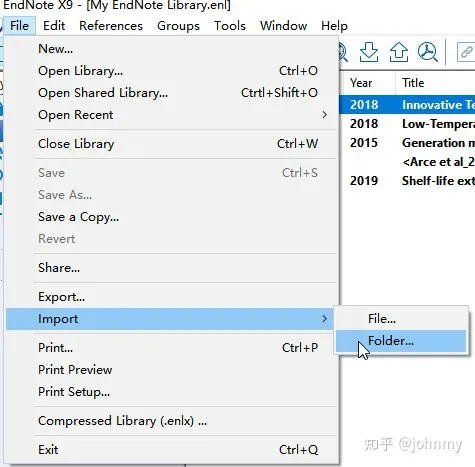Choose File... in Import submenu
Image resolution: width=475 pixels, height=467 pixels.
(401, 319)
